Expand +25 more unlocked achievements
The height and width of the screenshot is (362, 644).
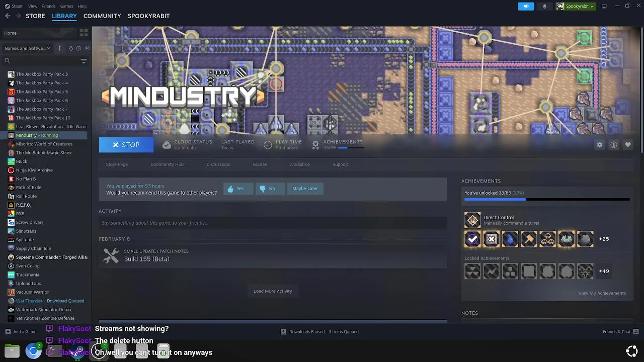tap(604, 239)
